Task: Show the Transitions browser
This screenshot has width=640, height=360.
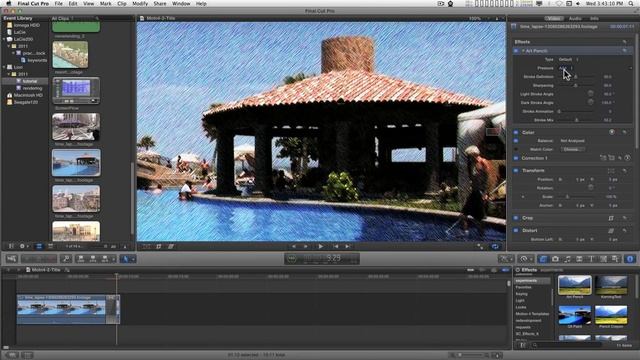Action: (579, 259)
